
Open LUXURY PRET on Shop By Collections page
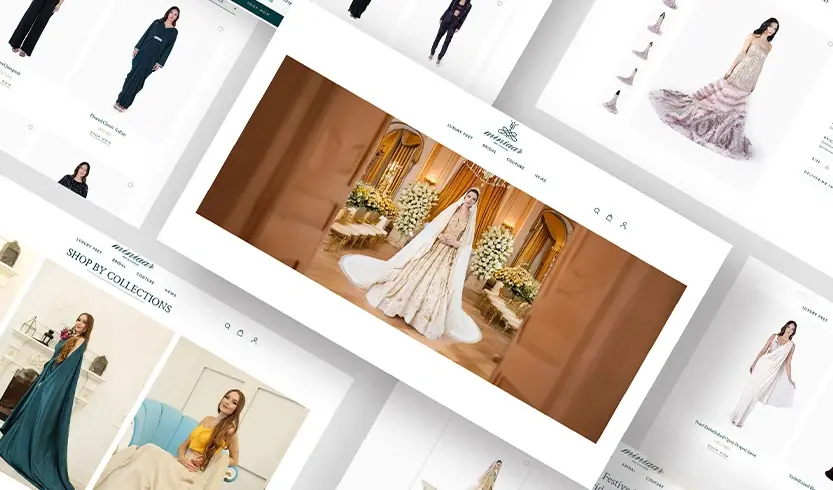[89, 246]
